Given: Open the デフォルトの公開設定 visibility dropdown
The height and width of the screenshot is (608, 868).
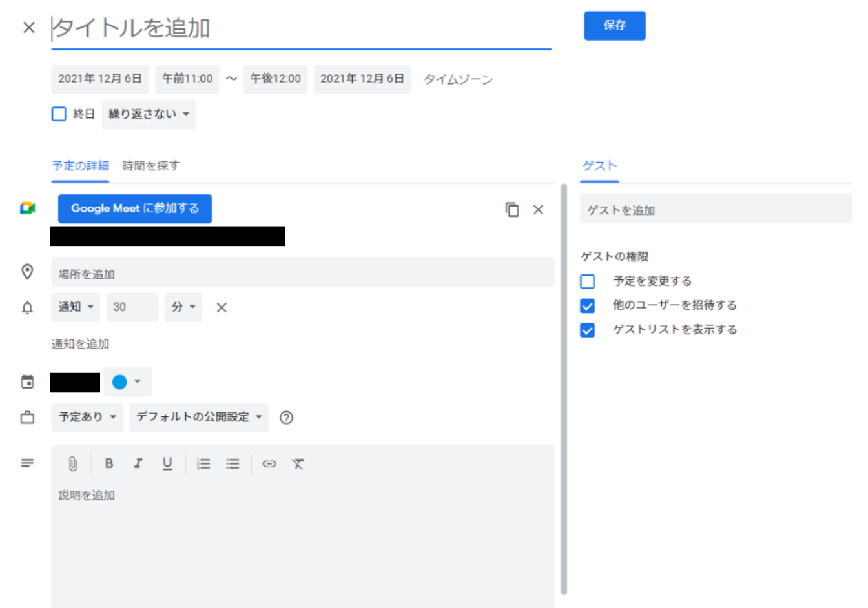Looking at the screenshot, I should [198, 417].
